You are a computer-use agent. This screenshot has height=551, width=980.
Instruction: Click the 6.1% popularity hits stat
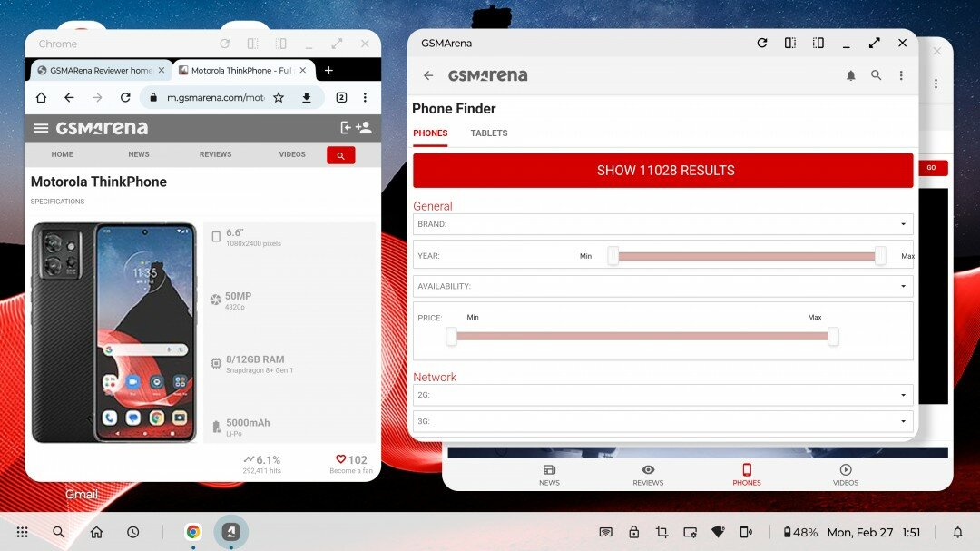tap(262, 464)
